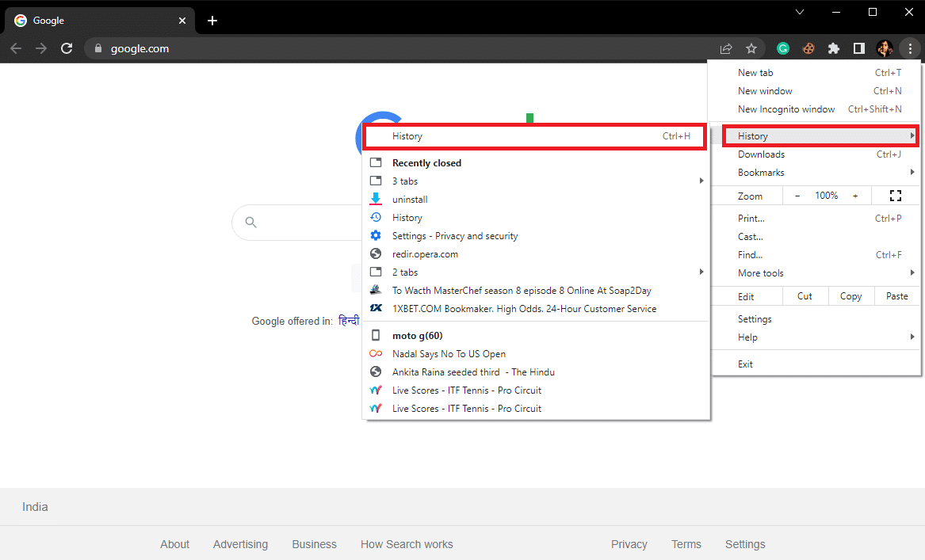Open the Privacy footer link
Screen dimensions: 925x560
pos(629,544)
